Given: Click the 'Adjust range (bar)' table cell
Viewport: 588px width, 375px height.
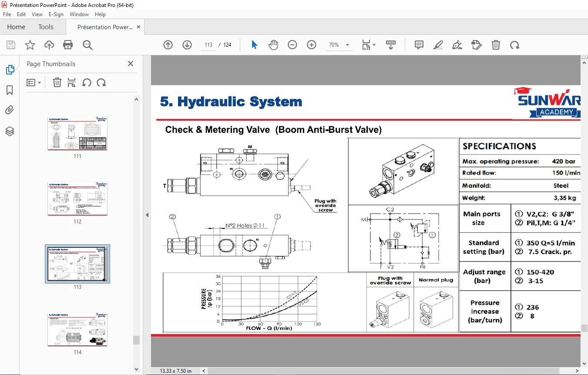Looking at the screenshot, I should point(484,276).
